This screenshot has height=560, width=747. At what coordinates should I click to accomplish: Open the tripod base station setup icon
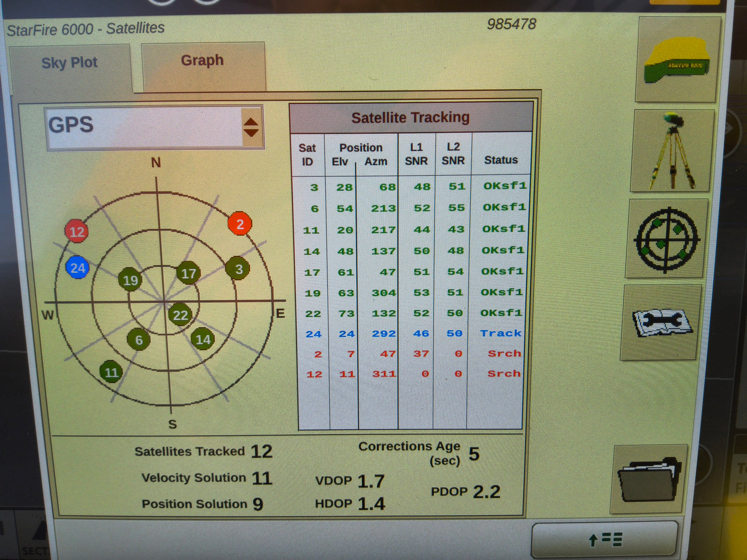pyautogui.click(x=672, y=150)
